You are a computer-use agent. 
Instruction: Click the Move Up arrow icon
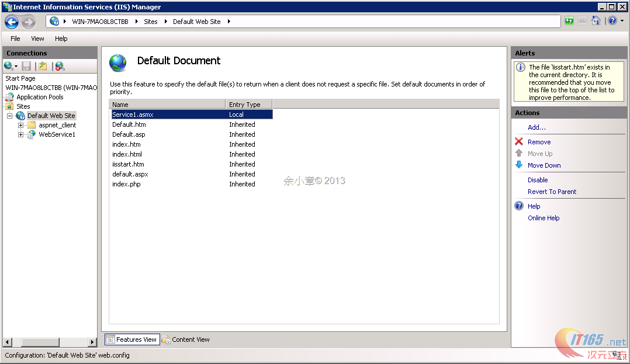(x=519, y=153)
